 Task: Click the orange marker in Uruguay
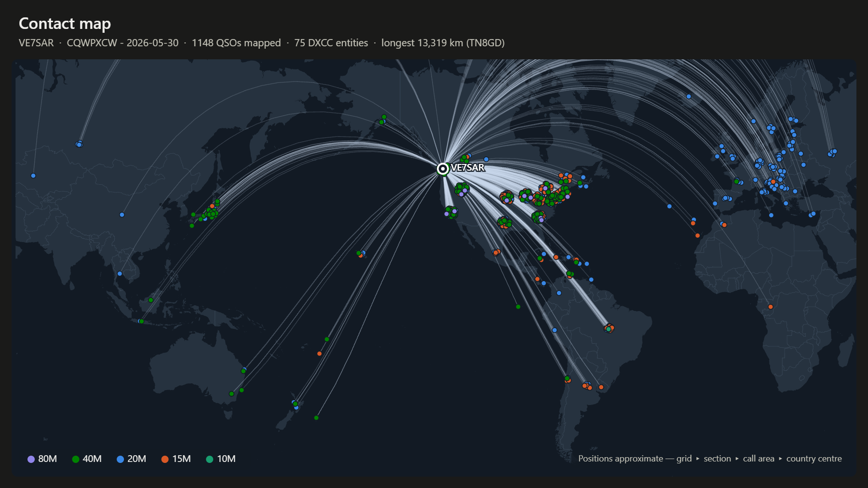click(x=601, y=387)
